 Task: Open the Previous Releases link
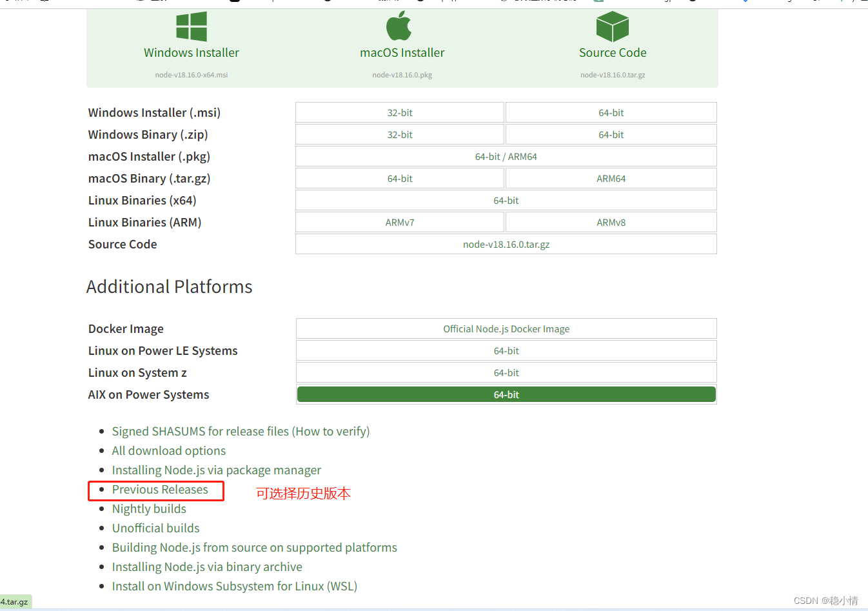pyautogui.click(x=160, y=489)
